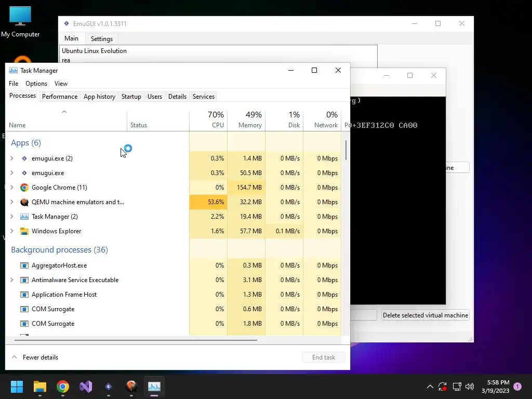Expand the Google Chrome (11) process group

point(12,188)
